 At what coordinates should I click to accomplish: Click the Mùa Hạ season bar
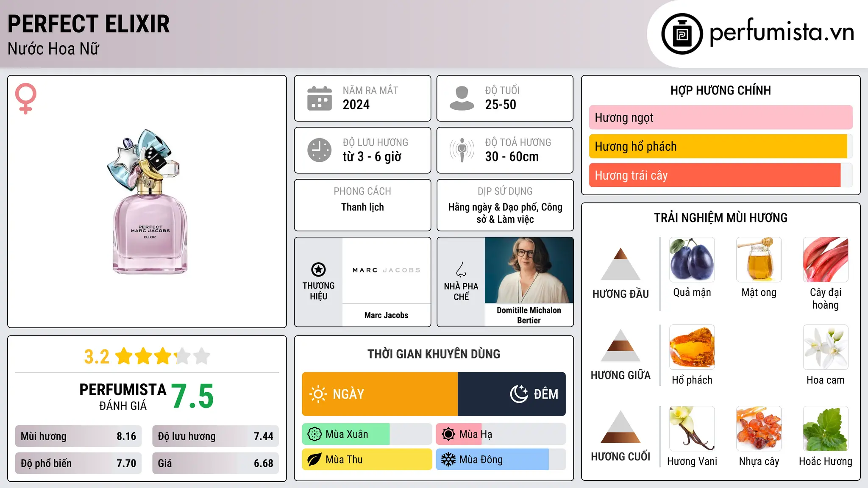coord(501,434)
